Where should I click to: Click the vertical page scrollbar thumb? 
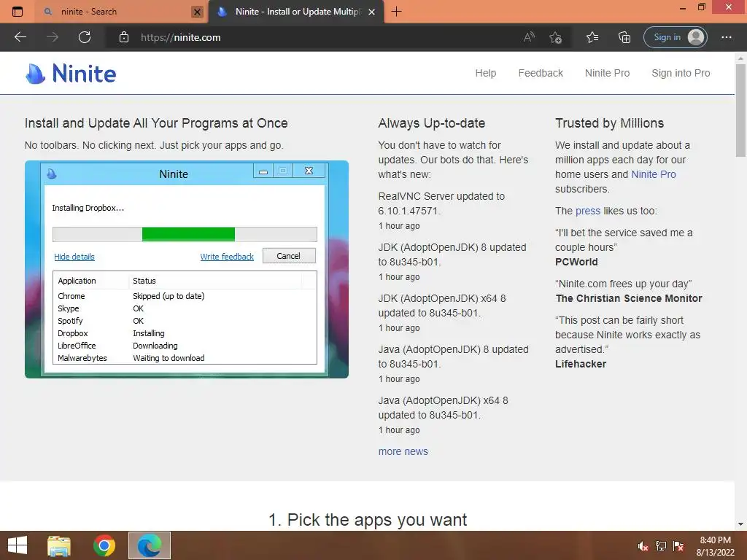[x=740, y=109]
